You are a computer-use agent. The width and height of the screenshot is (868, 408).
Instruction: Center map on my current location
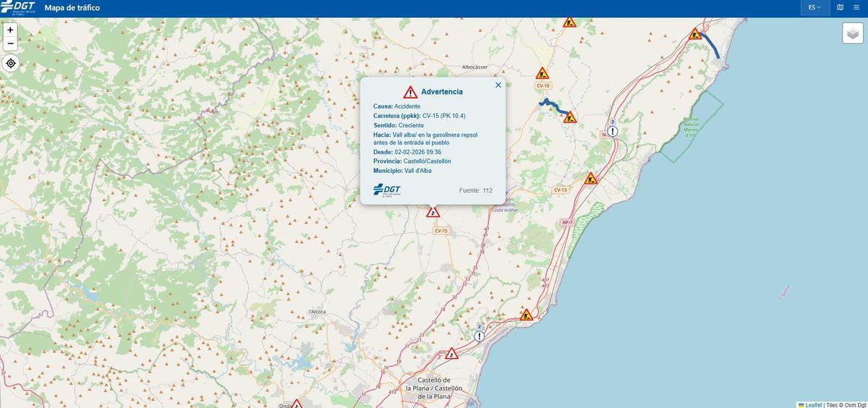[10, 63]
